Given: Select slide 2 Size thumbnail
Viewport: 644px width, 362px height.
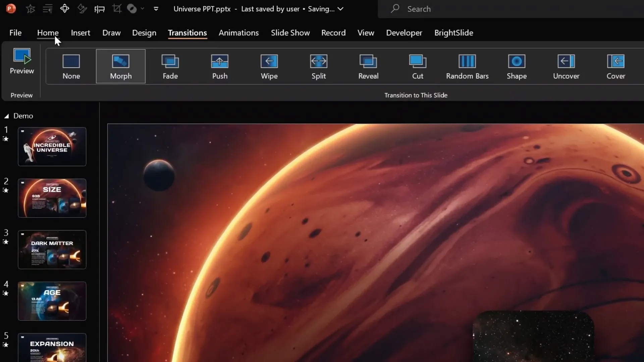Looking at the screenshot, I should (52, 198).
